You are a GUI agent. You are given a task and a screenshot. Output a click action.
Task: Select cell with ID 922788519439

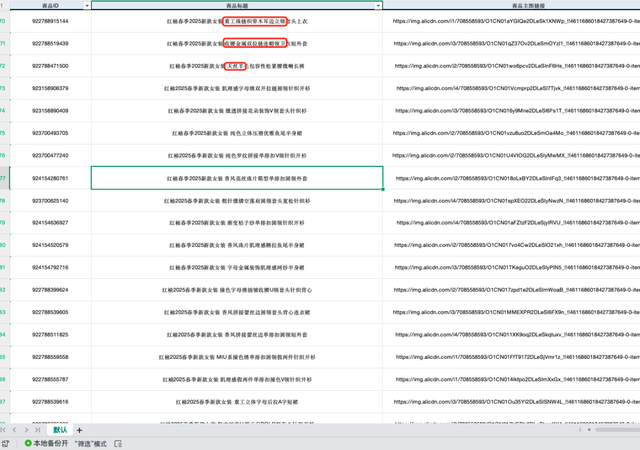point(50,43)
